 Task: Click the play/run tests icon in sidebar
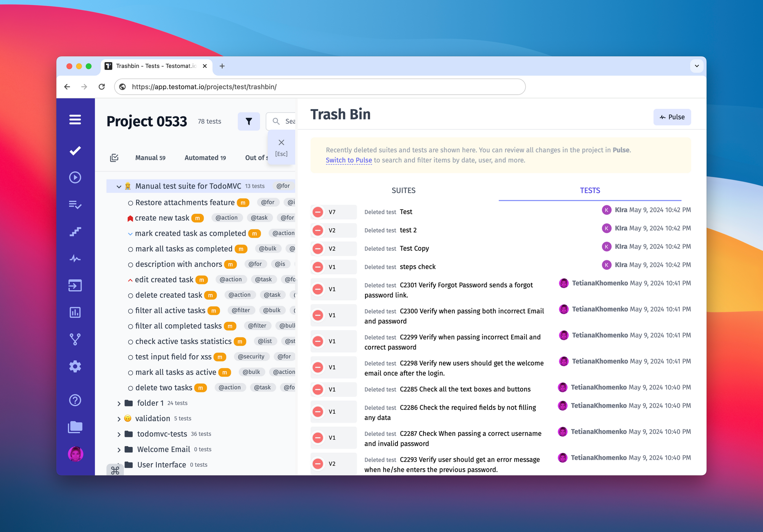point(76,177)
